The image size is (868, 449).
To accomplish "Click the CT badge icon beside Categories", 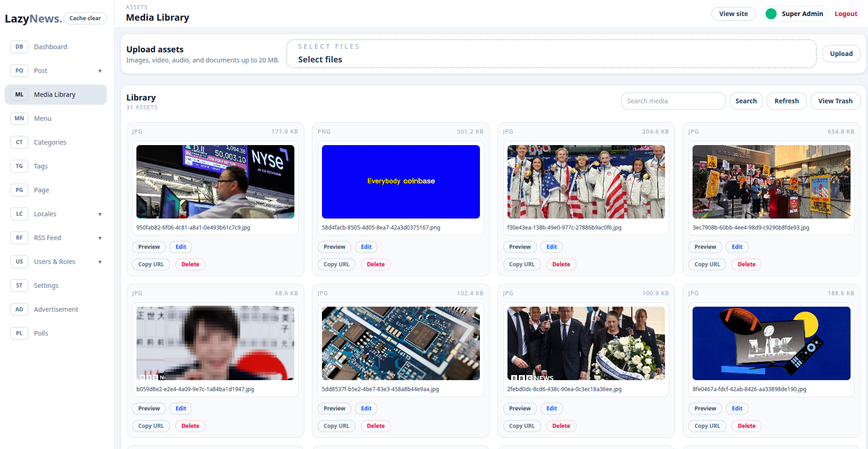I will (x=19, y=142).
